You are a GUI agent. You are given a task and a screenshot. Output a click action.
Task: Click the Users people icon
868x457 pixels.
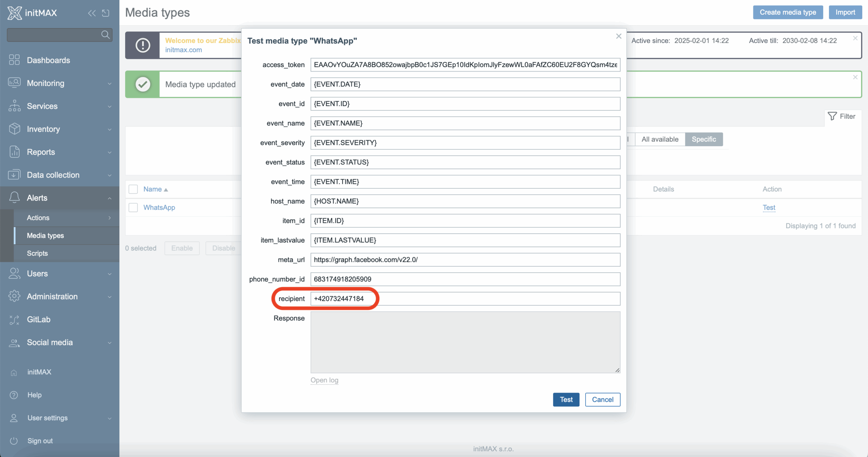(14, 273)
